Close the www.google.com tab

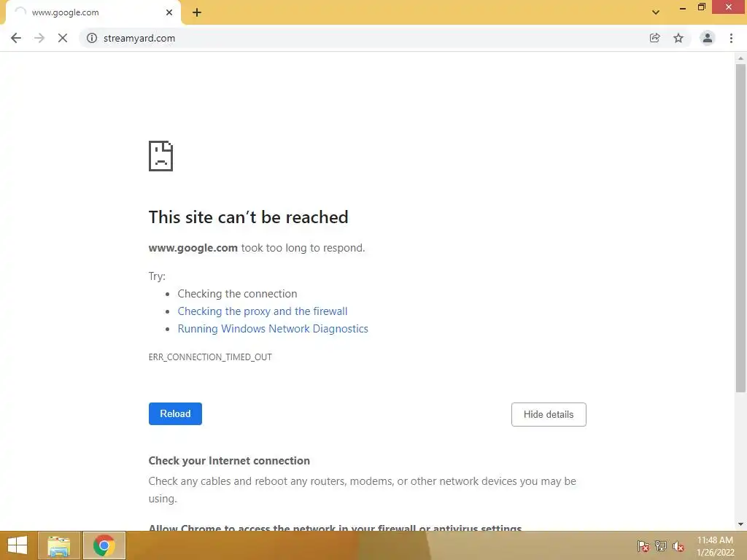pos(169,12)
